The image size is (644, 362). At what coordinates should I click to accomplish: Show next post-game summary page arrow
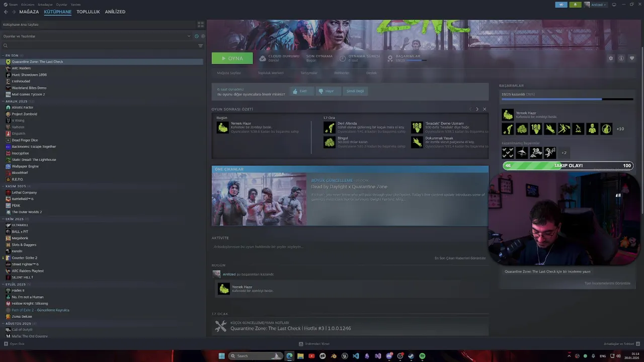click(477, 109)
